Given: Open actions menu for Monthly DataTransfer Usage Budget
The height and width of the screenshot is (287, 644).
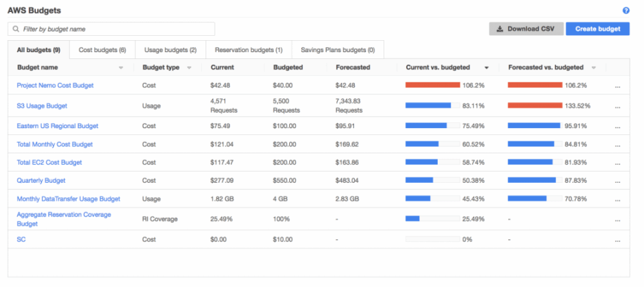Looking at the screenshot, I should tap(617, 200).
